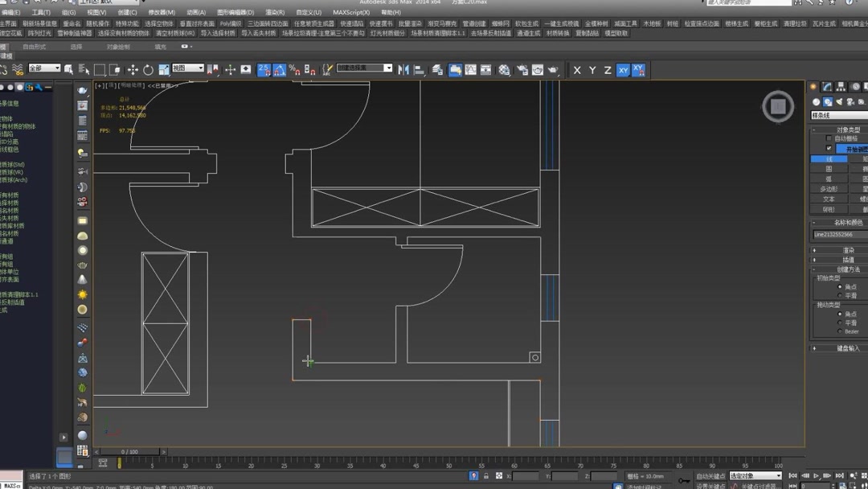Open the Modify panel tab
The height and width of the screenshot is (489, 868).
point(827,87)
